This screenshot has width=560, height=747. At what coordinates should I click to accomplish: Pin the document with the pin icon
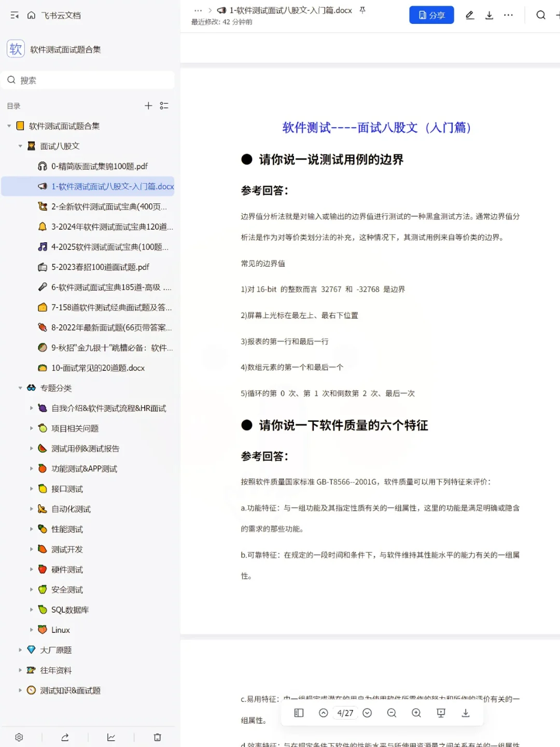[x=363, y=10]
